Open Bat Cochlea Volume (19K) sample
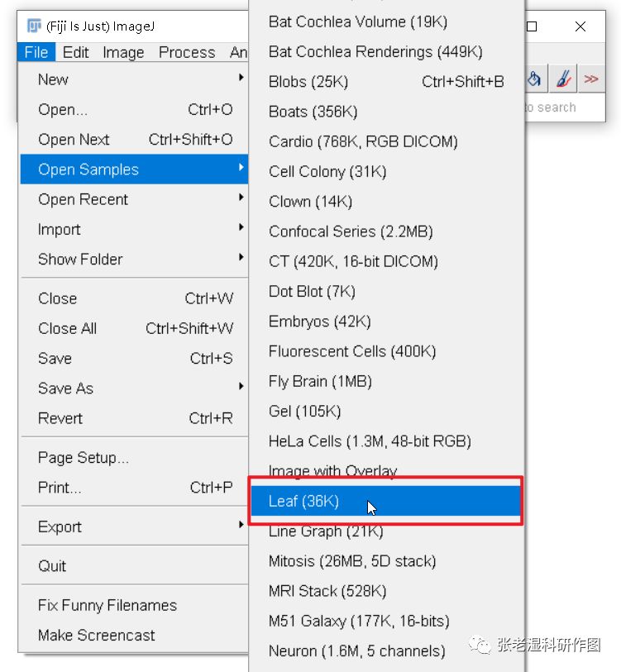Screen dimensions: 621x672 386,21
